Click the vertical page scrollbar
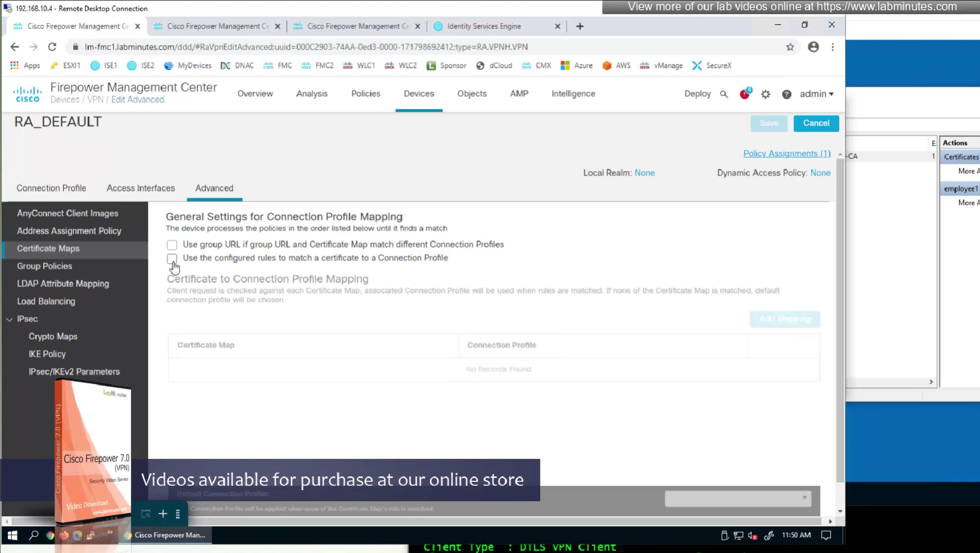 [840, 317]
